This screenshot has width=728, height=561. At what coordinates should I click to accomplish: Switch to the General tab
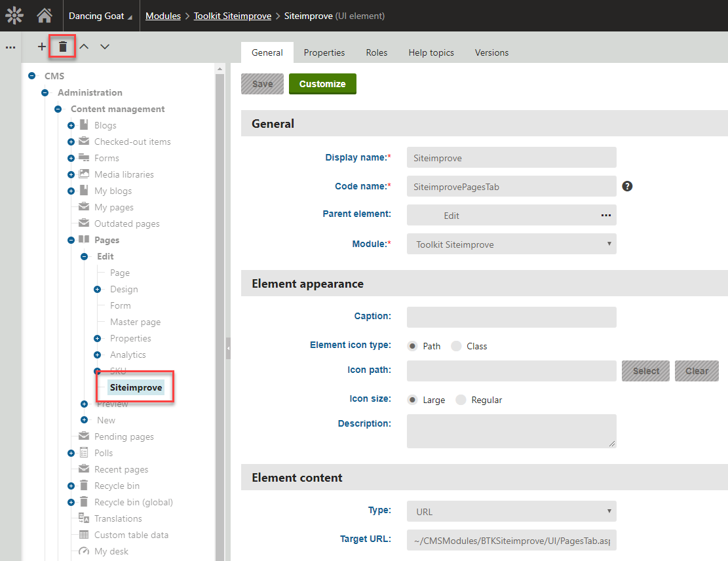click(x=267, y=52)
